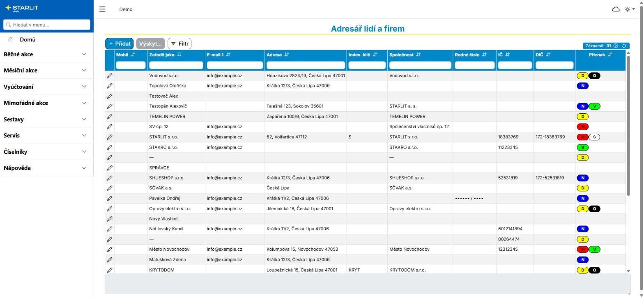
Task: Open record count settings gear
Action: [x=616, y=46]
